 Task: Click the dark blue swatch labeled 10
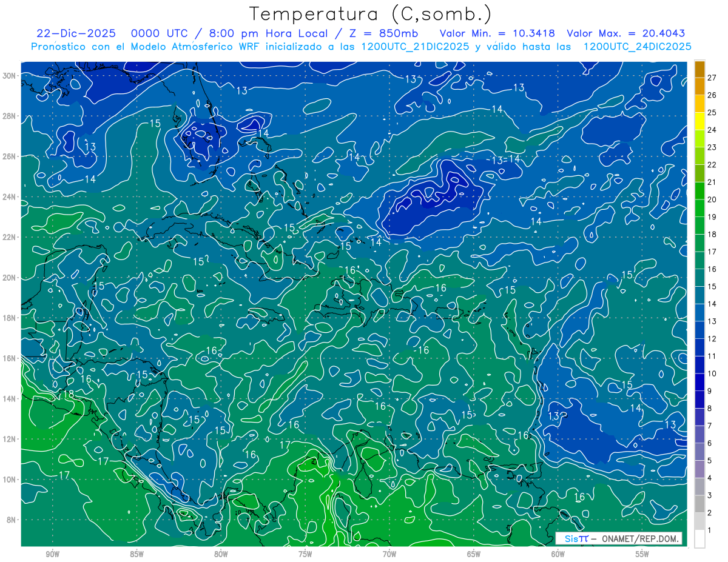[x=699, y=364]
